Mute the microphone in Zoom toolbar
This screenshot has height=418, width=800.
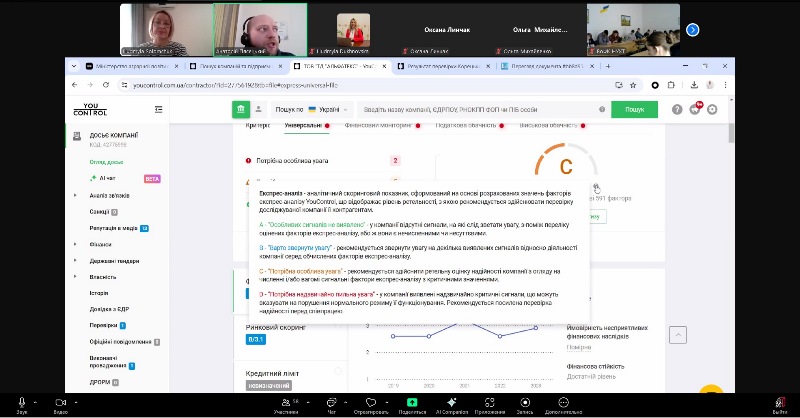pos(21,401)
